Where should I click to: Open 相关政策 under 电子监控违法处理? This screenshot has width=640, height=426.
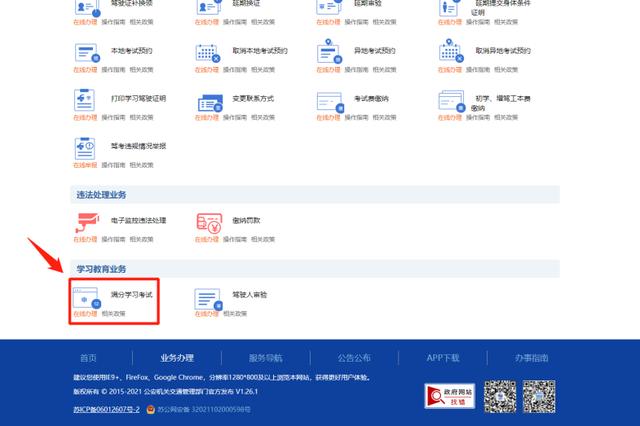coord(141,240)
